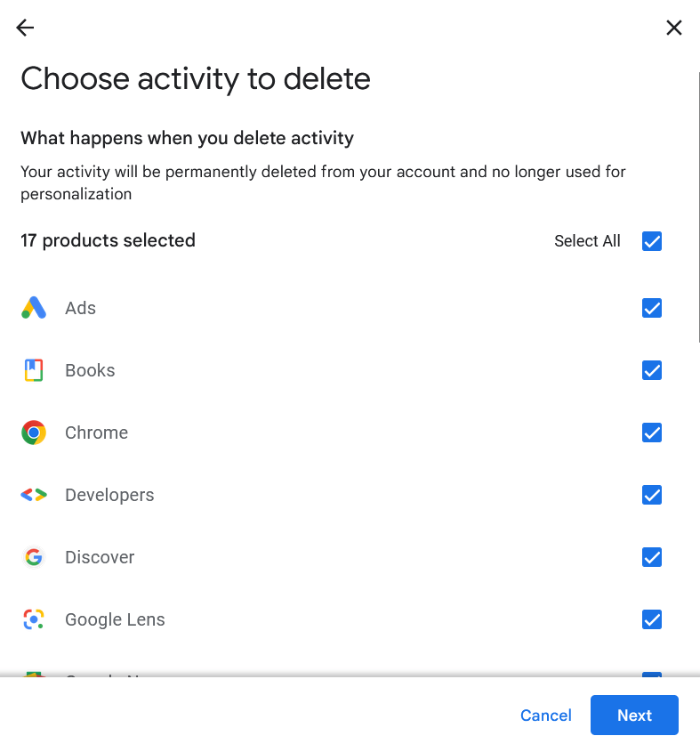The image size is (700, 744).
Task: Uncheck the Ads activity checkbox
Action: 652,308
